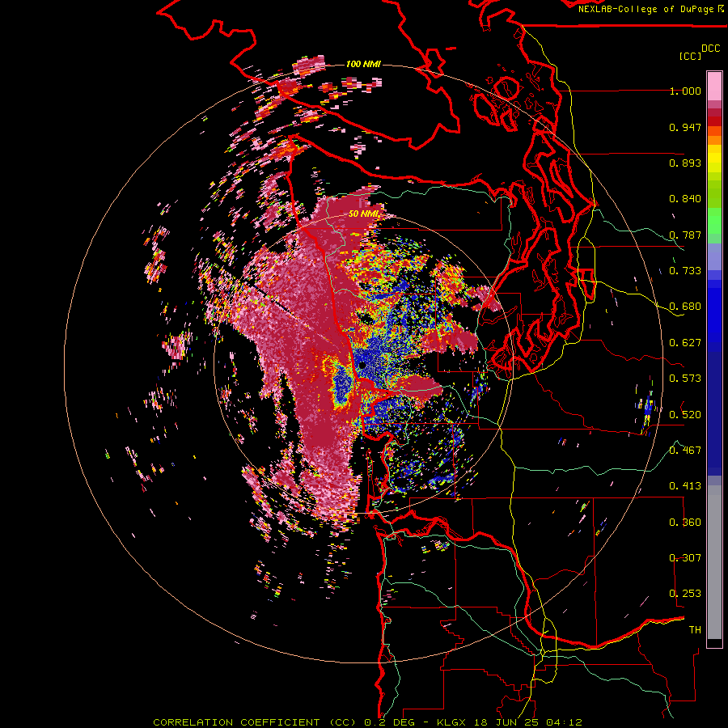The height and width of the screenshot is (728, 728).
Task: Click the 0.573 value on the color scale
Action: 685,379
